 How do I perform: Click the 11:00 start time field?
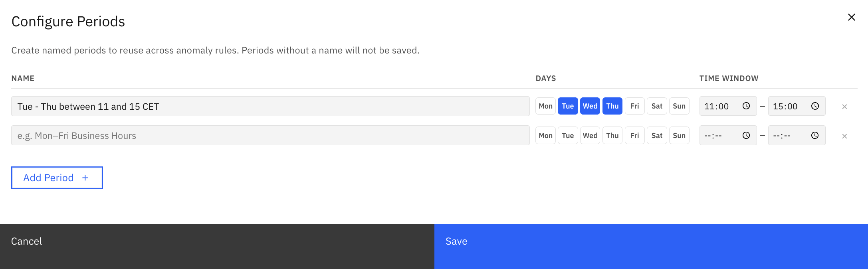pos(728,106)
